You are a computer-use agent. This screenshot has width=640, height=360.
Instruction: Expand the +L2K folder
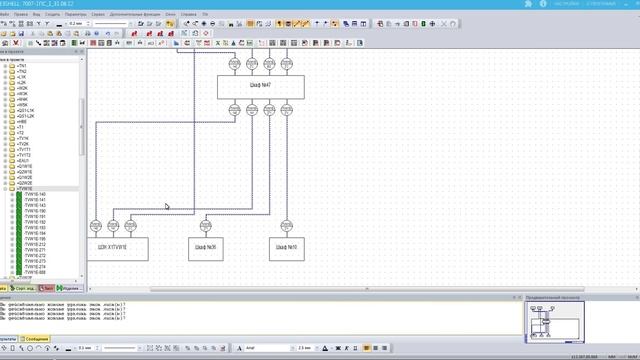point(5,82)
